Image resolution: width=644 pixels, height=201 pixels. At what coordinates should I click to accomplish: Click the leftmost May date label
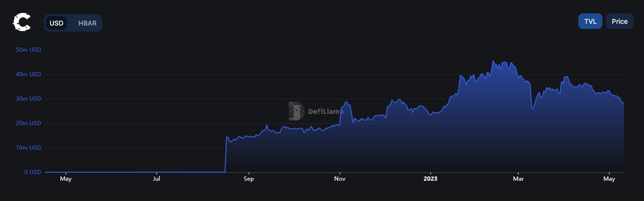click(66, 178)
